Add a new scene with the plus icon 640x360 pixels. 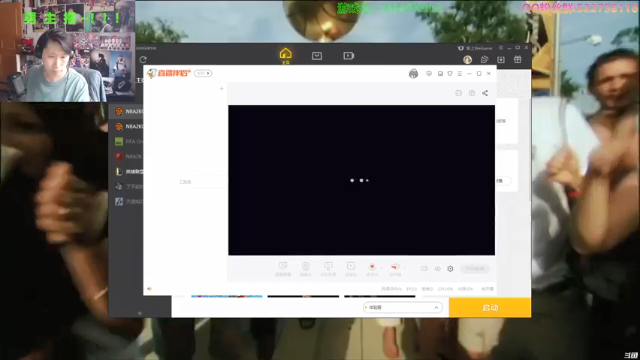(x=222, y=89)
